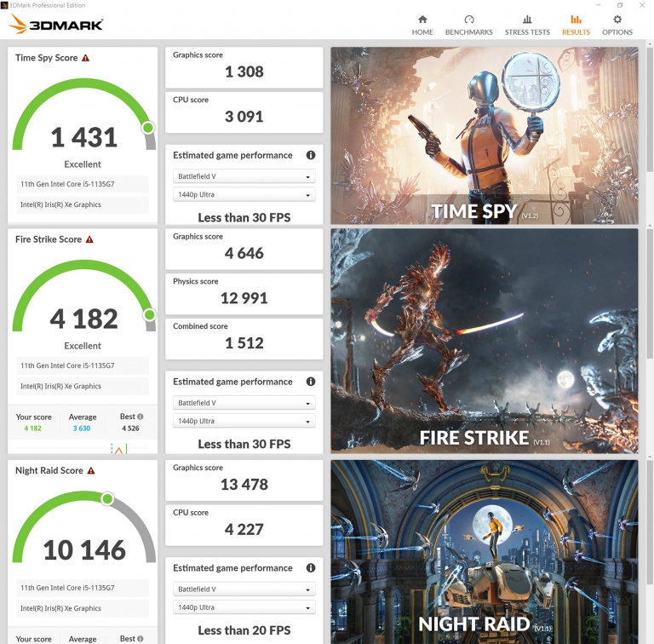Viewport: 654px width, 644px height.
Task: Open the Benchmarks tab
Action: pos(469,25)
